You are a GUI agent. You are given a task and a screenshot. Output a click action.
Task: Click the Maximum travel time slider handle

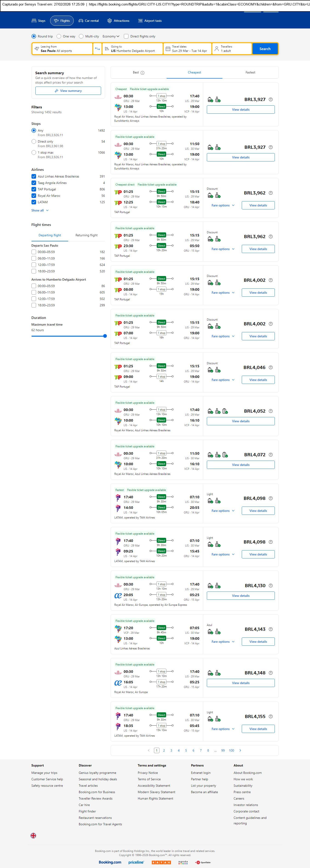click(105, 336)
